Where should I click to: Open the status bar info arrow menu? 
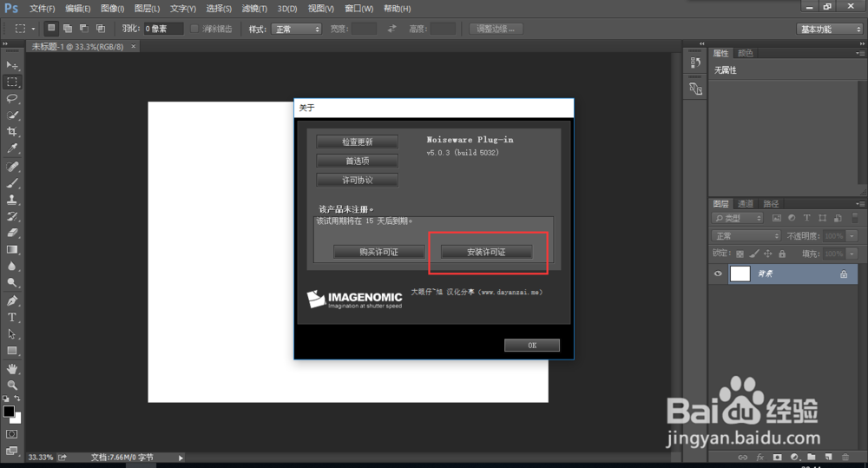tap(181, 458)
